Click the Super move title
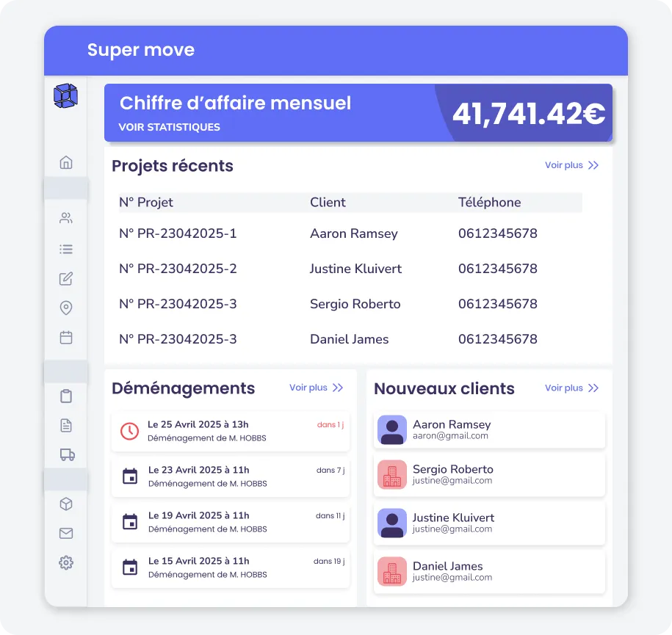 pyautogui.click(x=141, y=50)
